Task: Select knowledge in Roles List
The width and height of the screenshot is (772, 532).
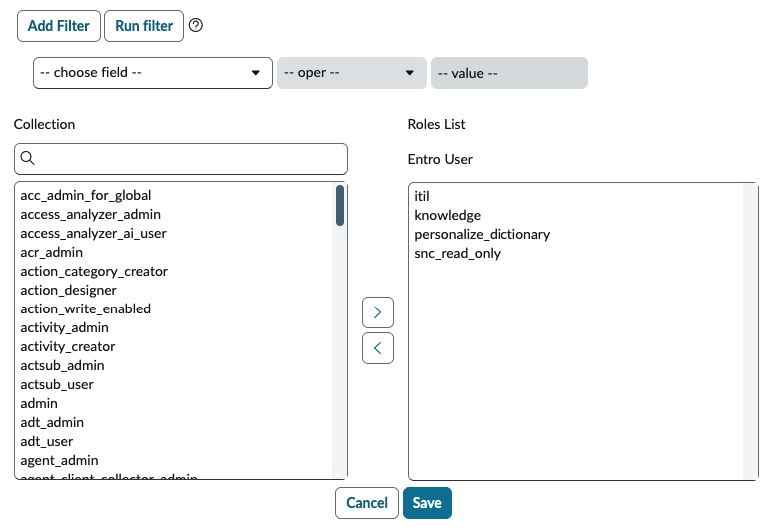Action: click(448, 216)
